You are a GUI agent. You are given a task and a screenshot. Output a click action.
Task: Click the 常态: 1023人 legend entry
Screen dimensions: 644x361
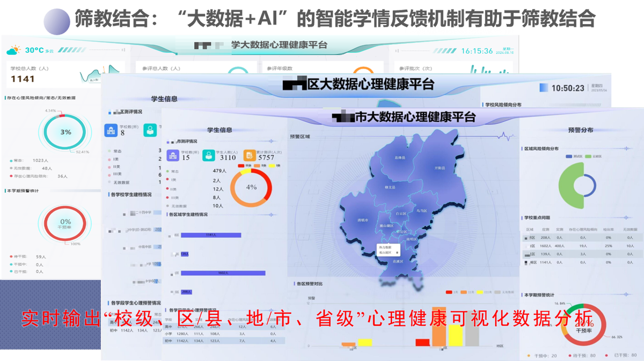[28, 160]
